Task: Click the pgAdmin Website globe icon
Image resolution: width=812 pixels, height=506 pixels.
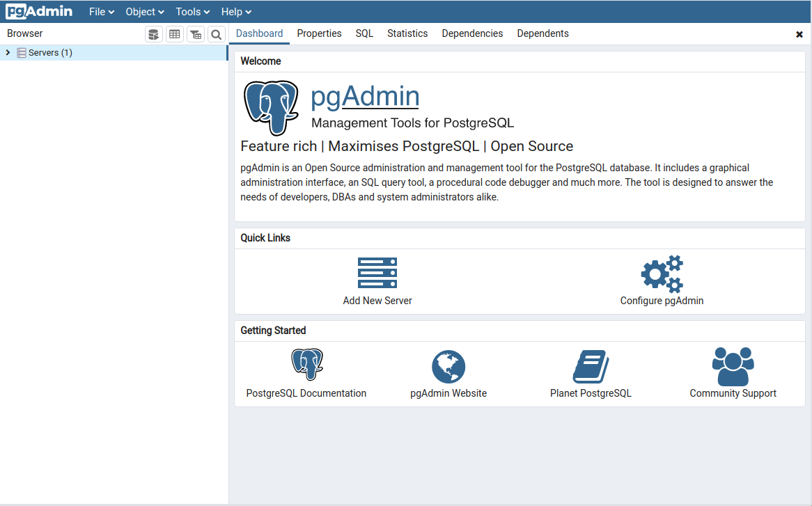Action: (448, 367)
